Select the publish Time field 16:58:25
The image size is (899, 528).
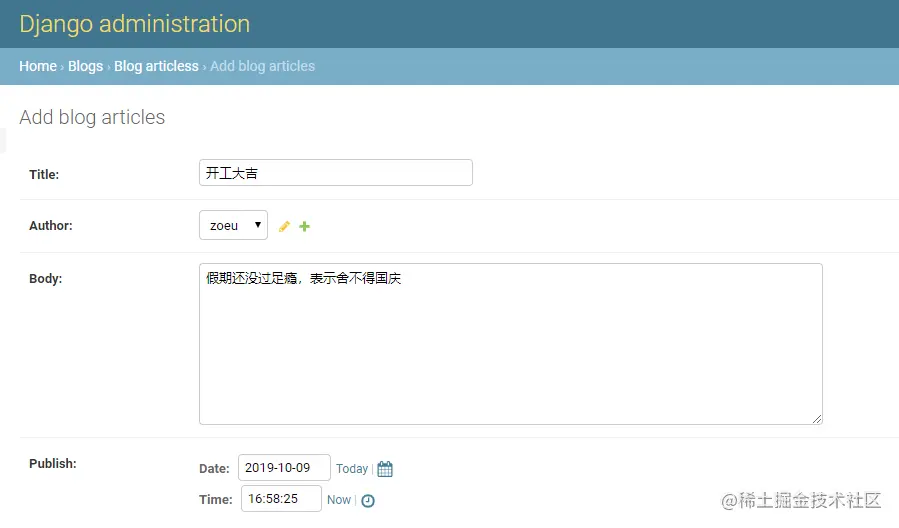pyautogui.click(x=282, y=499)
